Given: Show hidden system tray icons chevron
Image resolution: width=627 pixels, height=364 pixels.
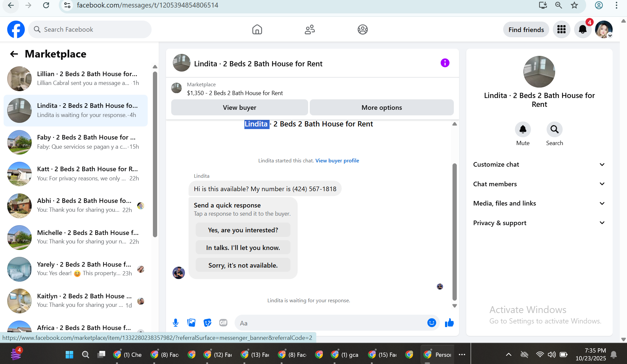Looking at the screenshot, I should coord(509,355).
